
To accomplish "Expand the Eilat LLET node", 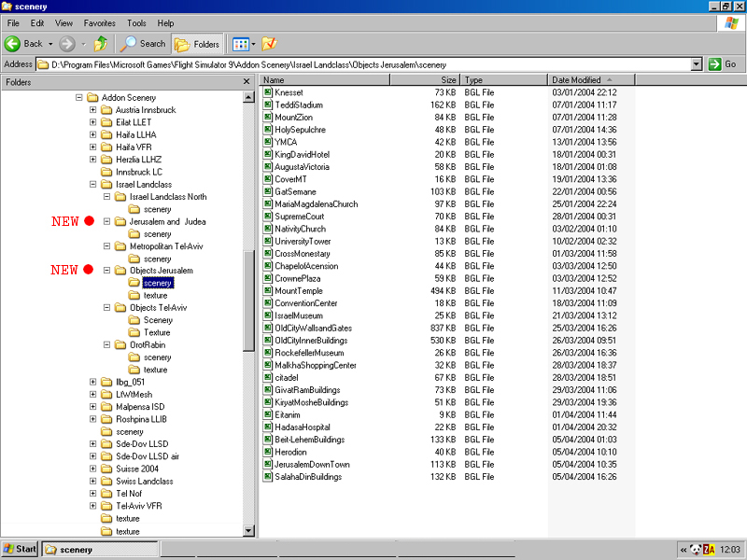I will click(92, 122).
